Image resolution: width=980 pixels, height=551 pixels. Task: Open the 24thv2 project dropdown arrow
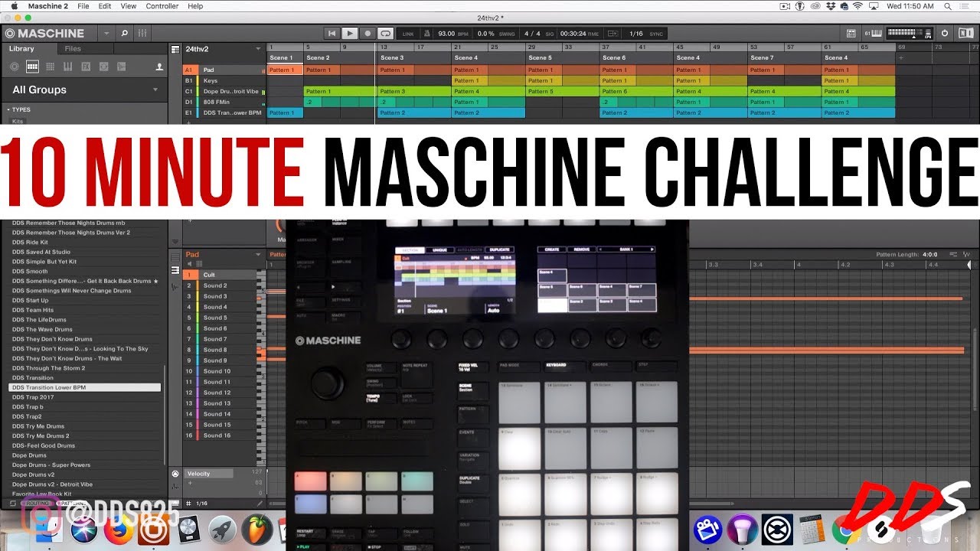click(259, 48)
